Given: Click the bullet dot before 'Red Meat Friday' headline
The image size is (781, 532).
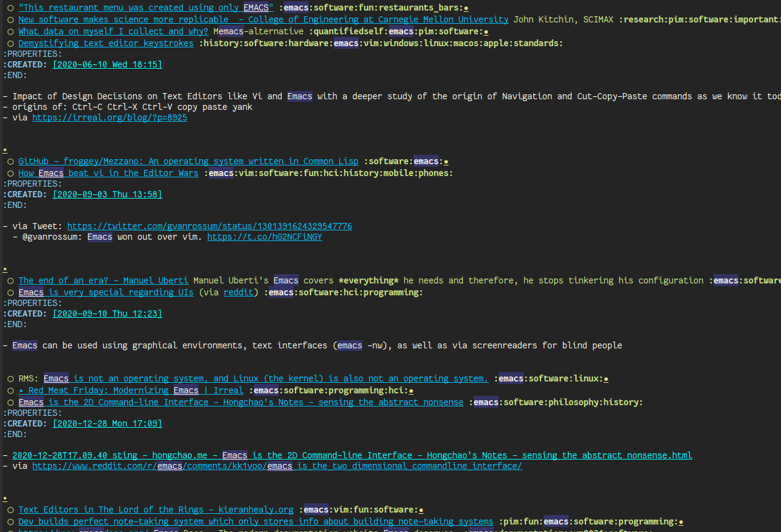Looking at the screenshot, I should 22,390.
